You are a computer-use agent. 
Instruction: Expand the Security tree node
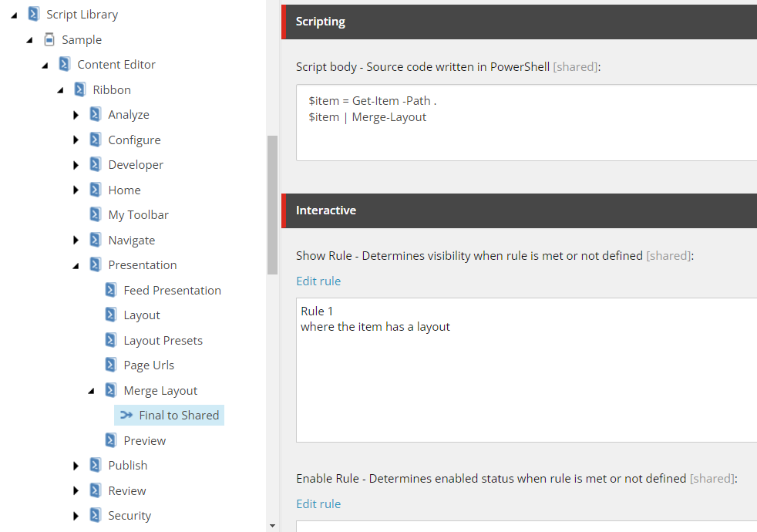76,516
